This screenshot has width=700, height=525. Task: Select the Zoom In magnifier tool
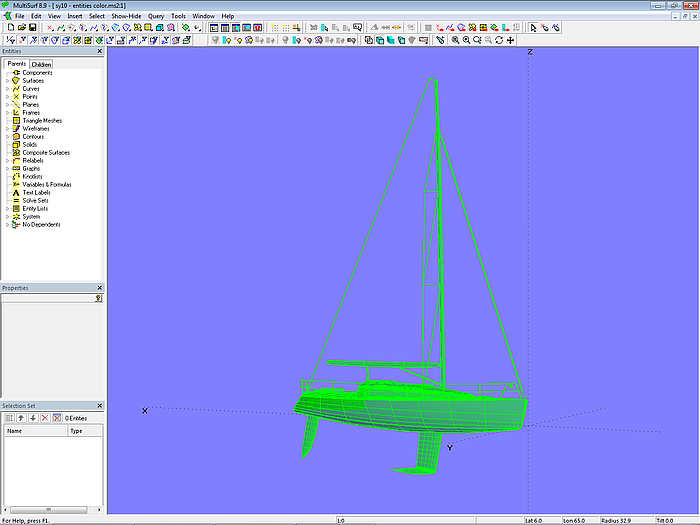[x=455, y=40]
